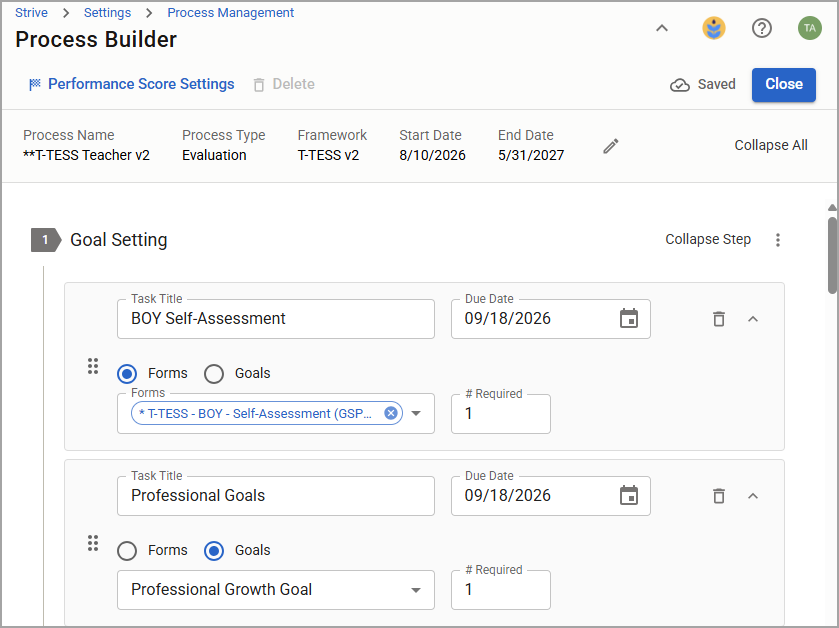839x628 pixels.
Task: Grab the BOY Self-Assessment drag handle
Action: tap(93, 366)
